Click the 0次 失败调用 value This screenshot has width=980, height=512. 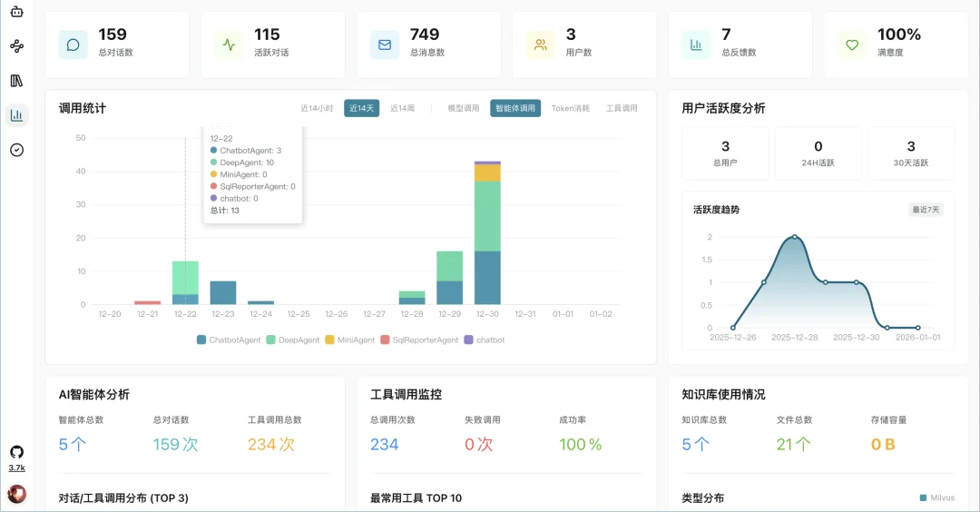click(479, 445)
